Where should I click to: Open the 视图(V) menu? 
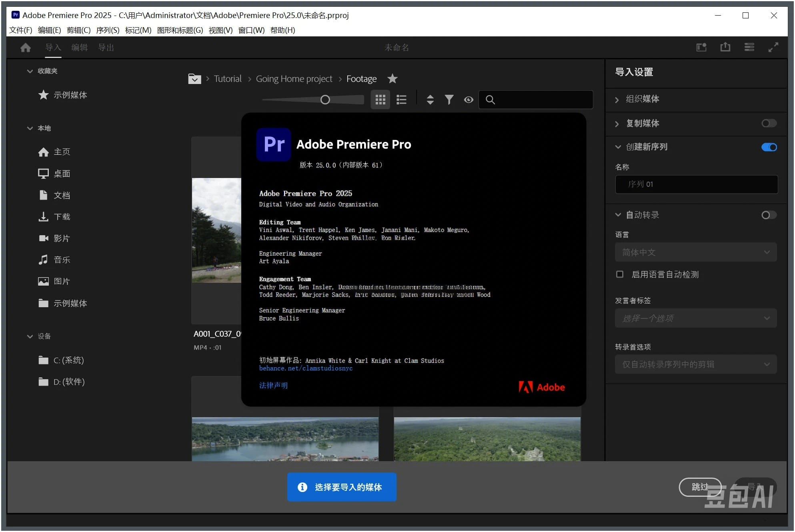pos(221,30)
